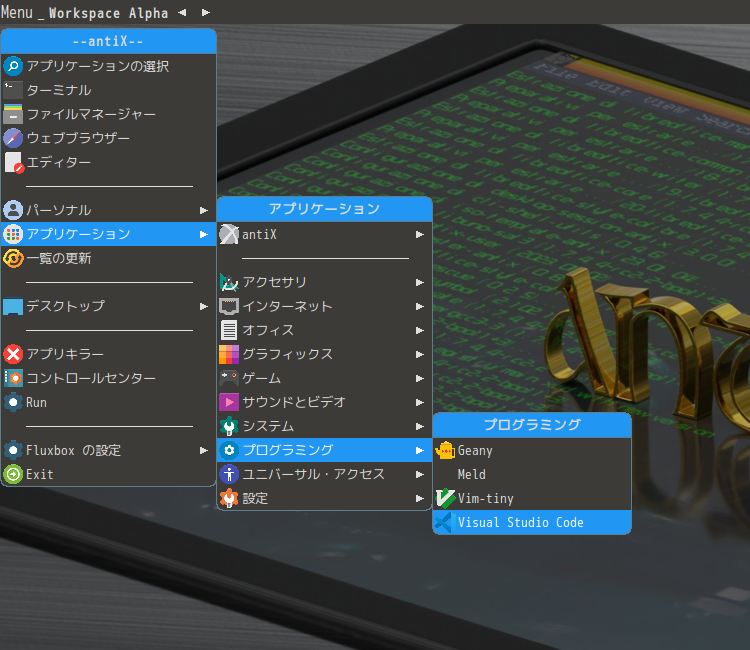This screenshot has width=750, height=650.
Task: Open the 設定 submenu arrow
Action: click(x=419, y=498)
